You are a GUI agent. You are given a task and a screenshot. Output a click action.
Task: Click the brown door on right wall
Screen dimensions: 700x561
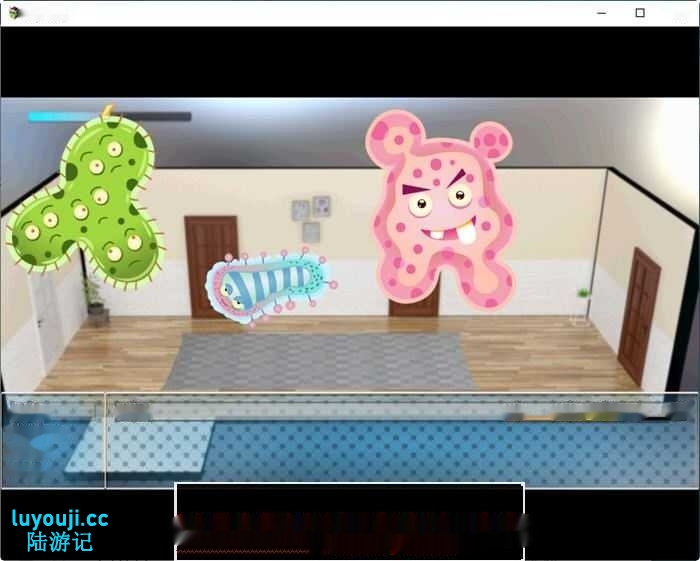(x=638, y=315)
